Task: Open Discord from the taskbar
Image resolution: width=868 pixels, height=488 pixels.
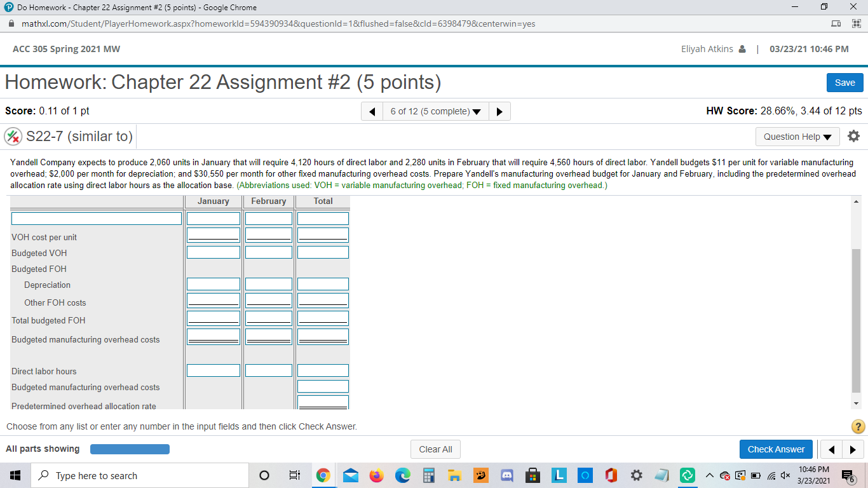Action: pyautogui.click(x=506, y=475)
